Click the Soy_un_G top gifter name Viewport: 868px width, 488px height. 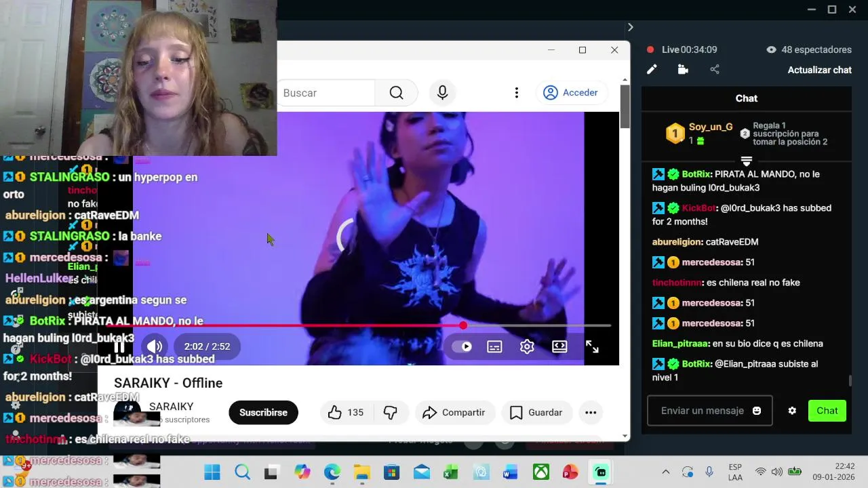tap(711, 127)
